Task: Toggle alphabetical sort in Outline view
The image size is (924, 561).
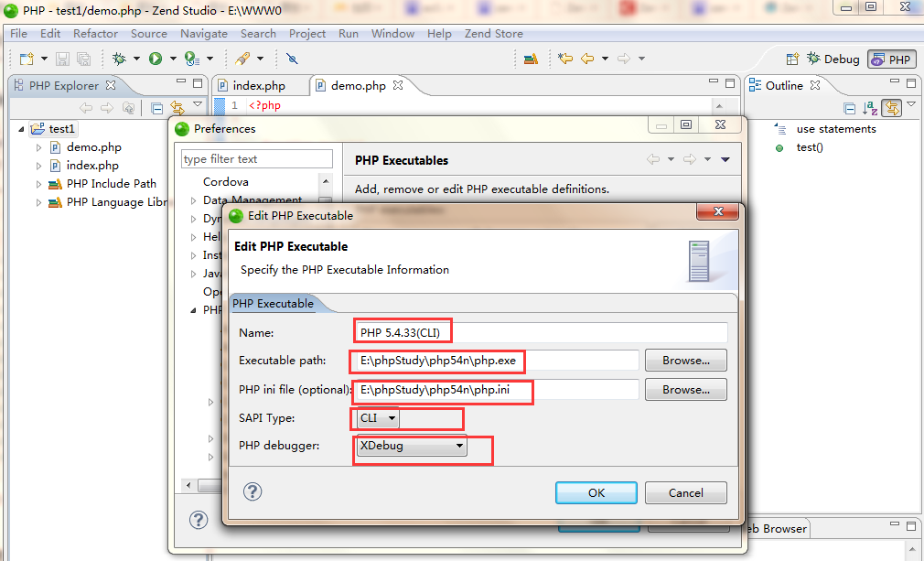Action: point(870,108)
